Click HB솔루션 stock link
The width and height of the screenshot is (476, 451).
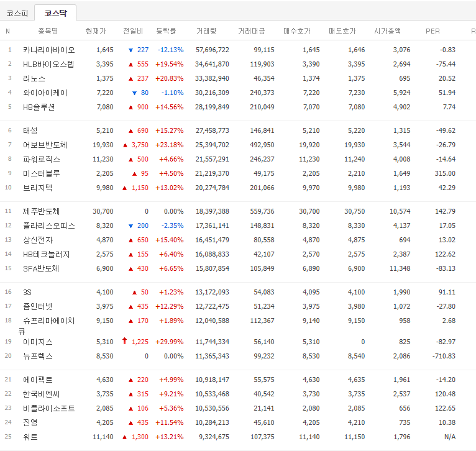(x=39, y=107)
